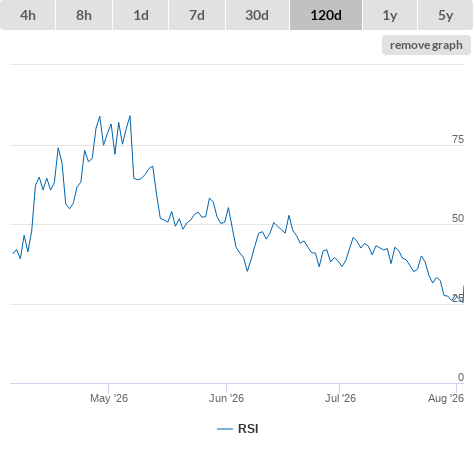Click the remove graph button
The image size is (474, 455).
click(x=426, y=45)
